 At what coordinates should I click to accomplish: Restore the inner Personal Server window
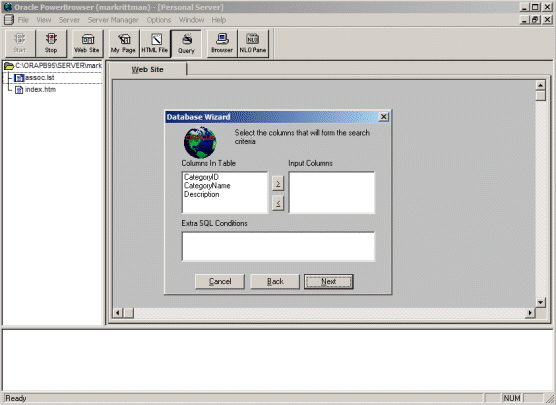(535, 20)
